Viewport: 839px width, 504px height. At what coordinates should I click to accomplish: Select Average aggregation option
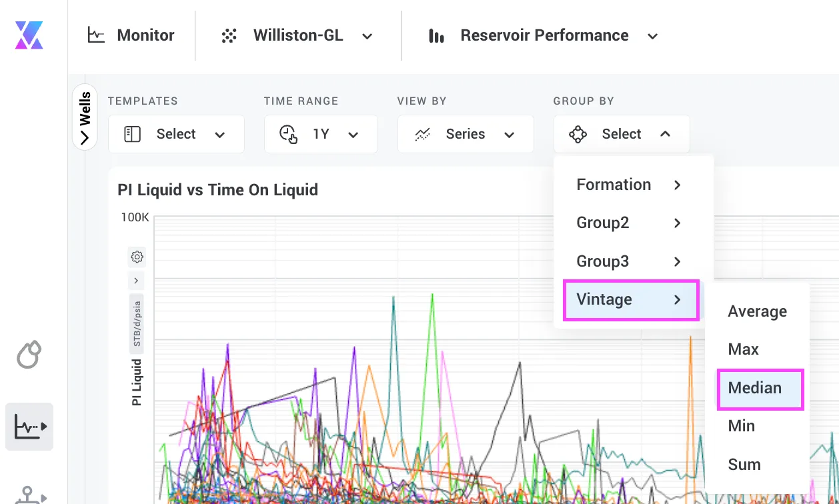[758, 311]
